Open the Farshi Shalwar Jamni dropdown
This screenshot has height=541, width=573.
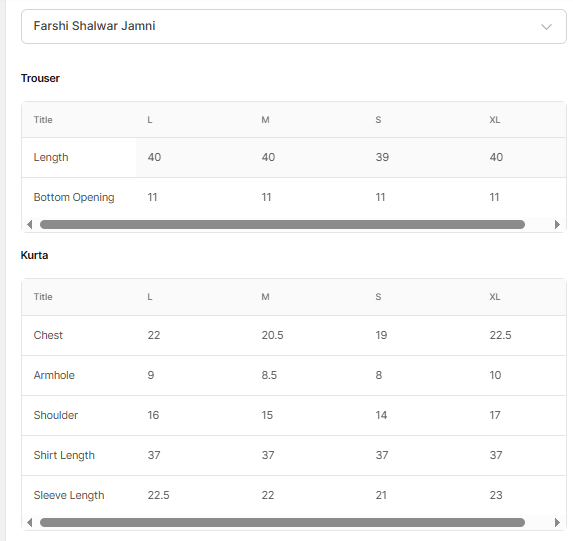click(294, 27)
